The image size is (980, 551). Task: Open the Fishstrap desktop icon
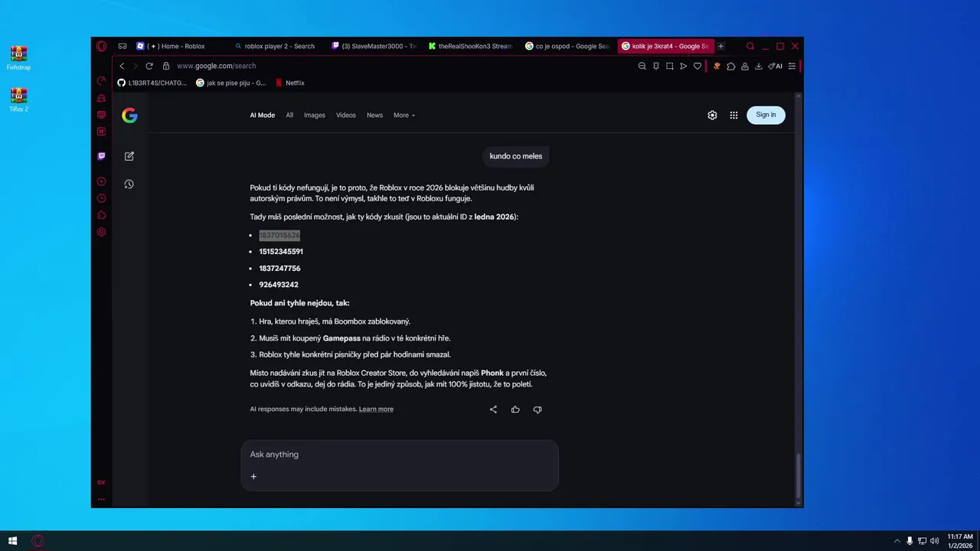point(18,58)
